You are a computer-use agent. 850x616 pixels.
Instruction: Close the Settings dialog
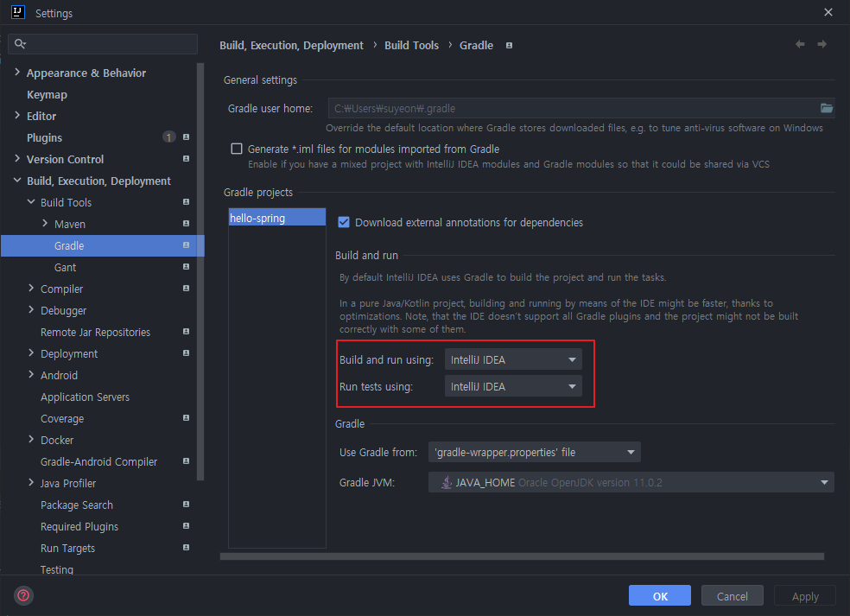pos(828,12)
